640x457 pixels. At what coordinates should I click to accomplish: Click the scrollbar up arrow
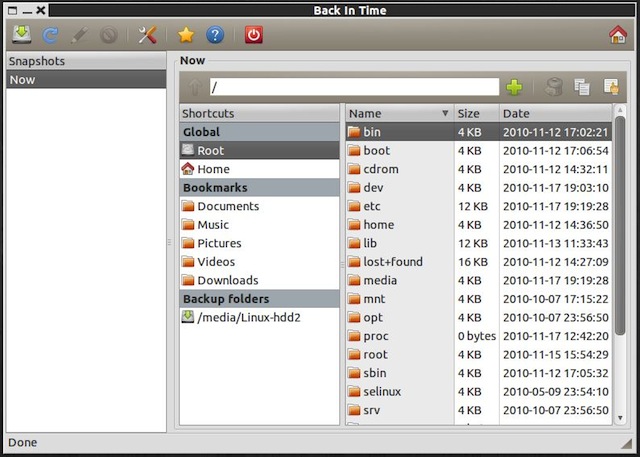coord(620,110)
